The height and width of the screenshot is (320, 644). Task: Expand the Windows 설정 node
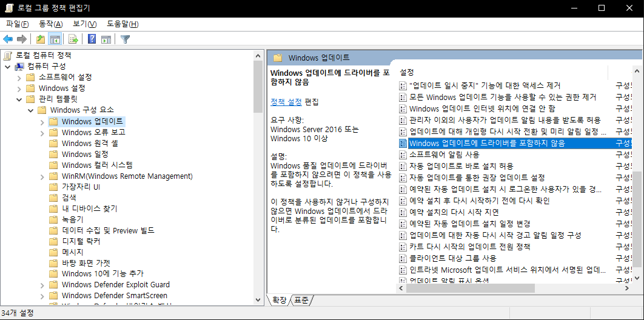19,88
